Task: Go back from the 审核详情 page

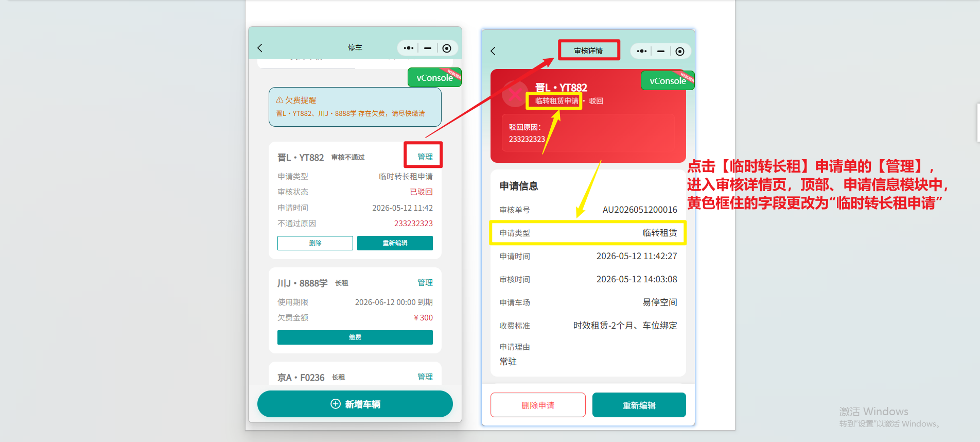Action: (x=493, y=51)
